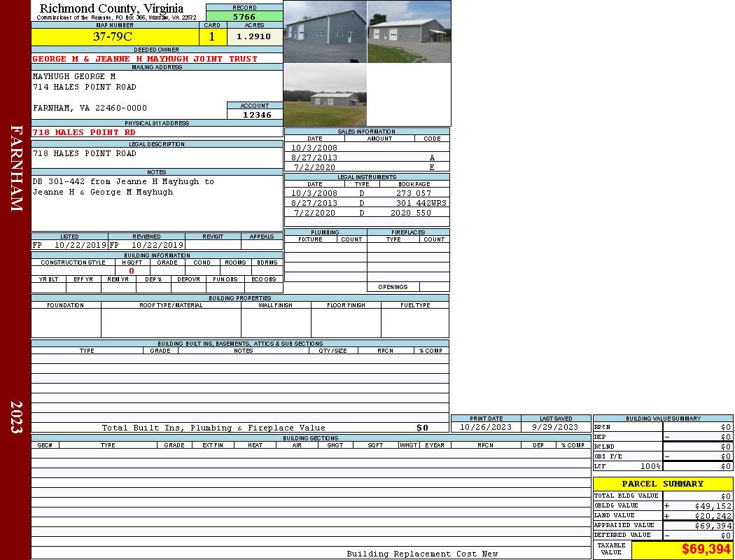Click the print date 10/26/2023
This screenshot has height=560, width=735.
tap(485, 427)
